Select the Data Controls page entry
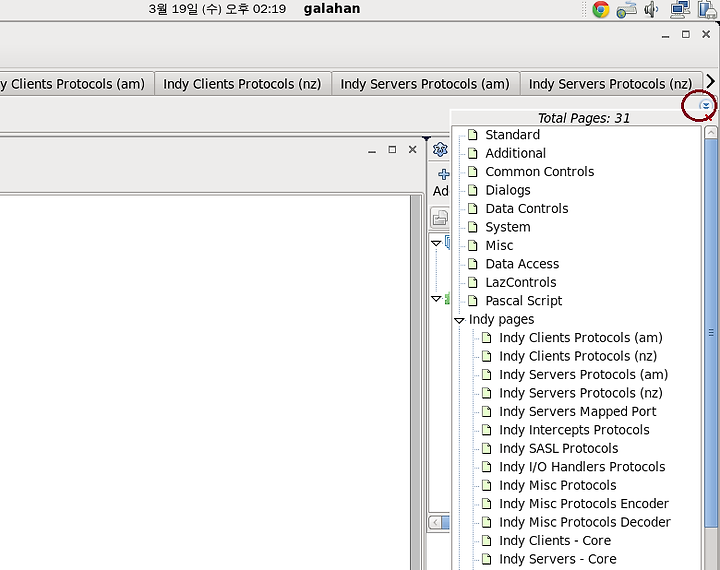This screenshot has width=720, height=570. coord(527,209)
